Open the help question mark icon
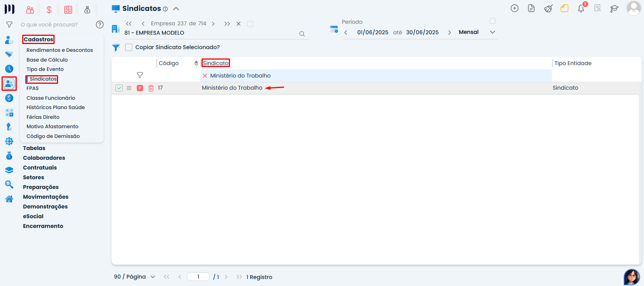This screenshot has height=286, width=644. point(100,25)
